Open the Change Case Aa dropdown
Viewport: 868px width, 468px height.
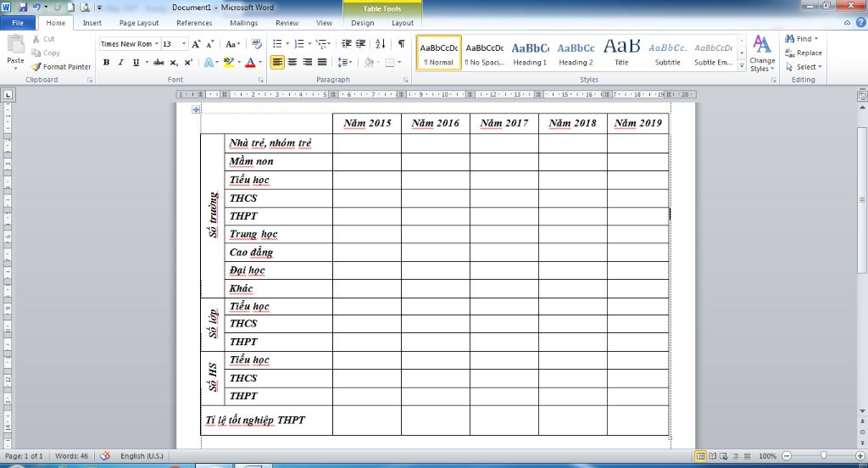click(232, 44)
